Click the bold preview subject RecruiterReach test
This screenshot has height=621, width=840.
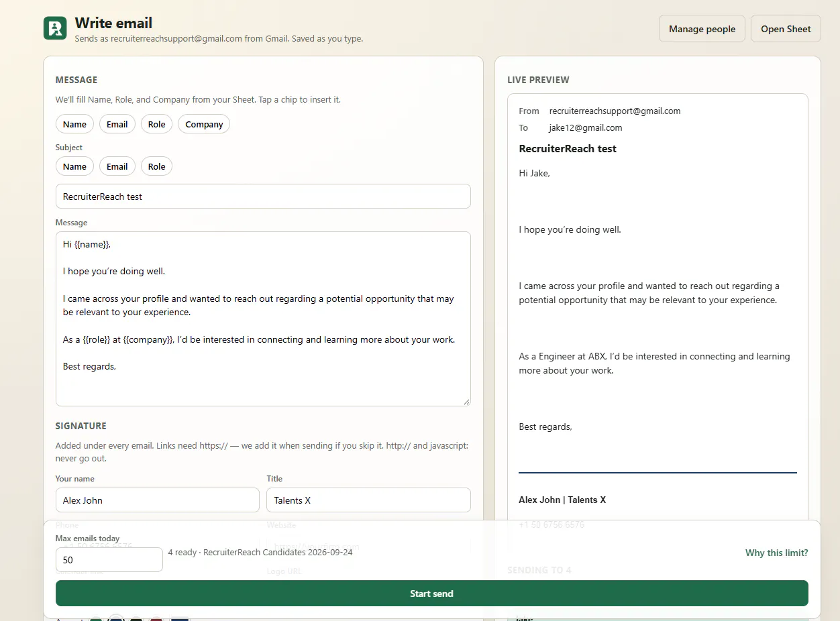[568, 149]
